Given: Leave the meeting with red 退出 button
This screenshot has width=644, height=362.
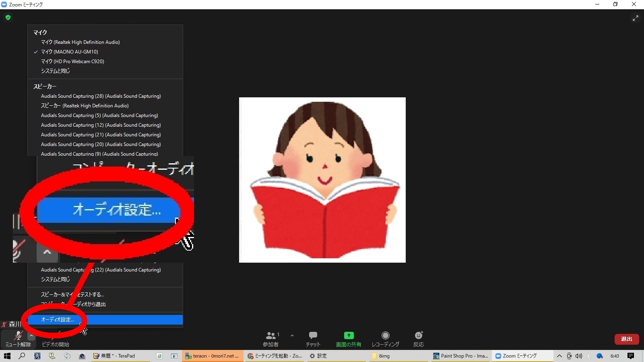Looking at the screenshot, I should pyautogui.click(x=627, y=339).
